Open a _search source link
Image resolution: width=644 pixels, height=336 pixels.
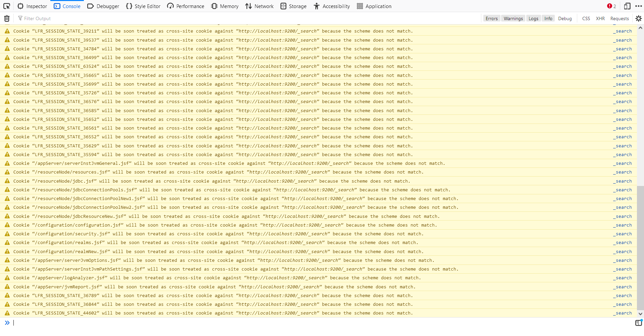[x=623, y=31]
